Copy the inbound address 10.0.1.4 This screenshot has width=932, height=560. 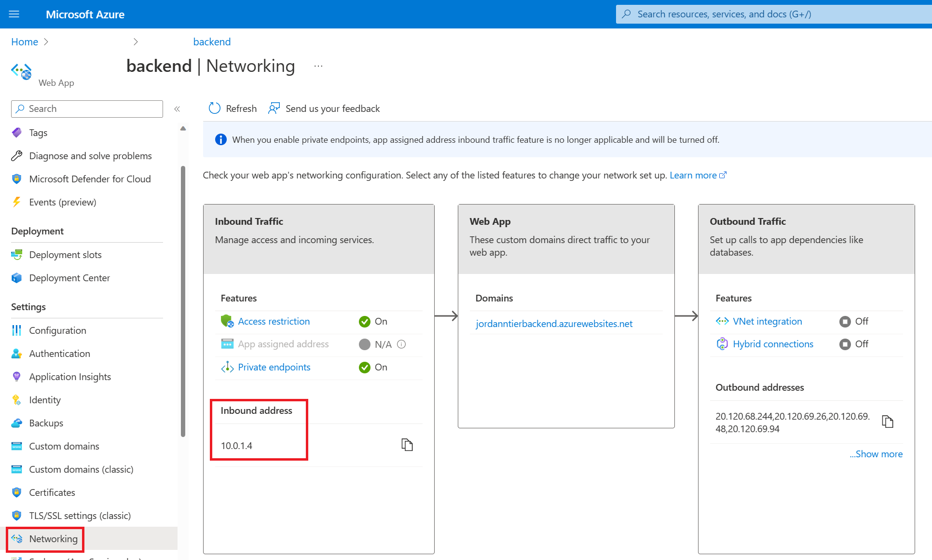407,445
